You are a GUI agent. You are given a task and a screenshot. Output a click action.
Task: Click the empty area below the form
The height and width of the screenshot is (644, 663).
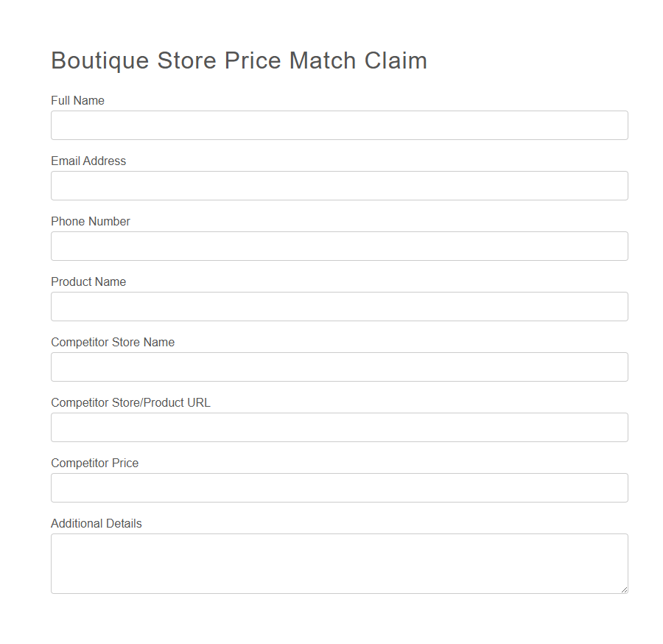[x=331, y=623]
